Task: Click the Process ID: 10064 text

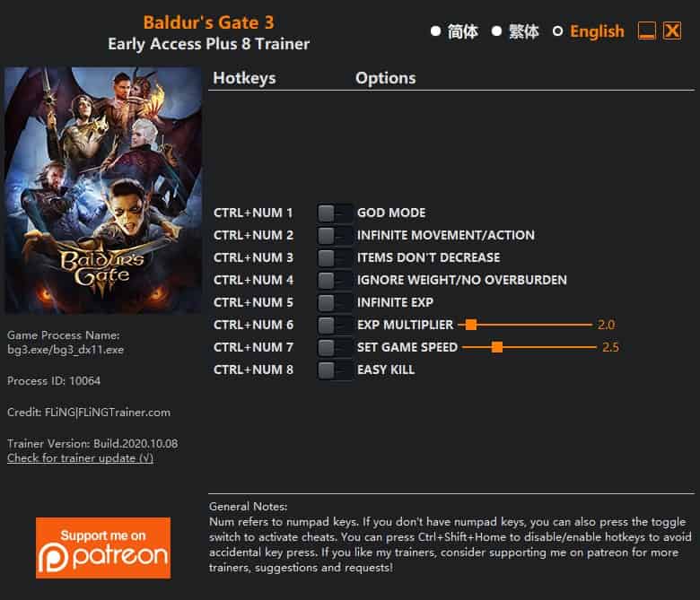Action: pyautogui.click(x=54, y=381)
